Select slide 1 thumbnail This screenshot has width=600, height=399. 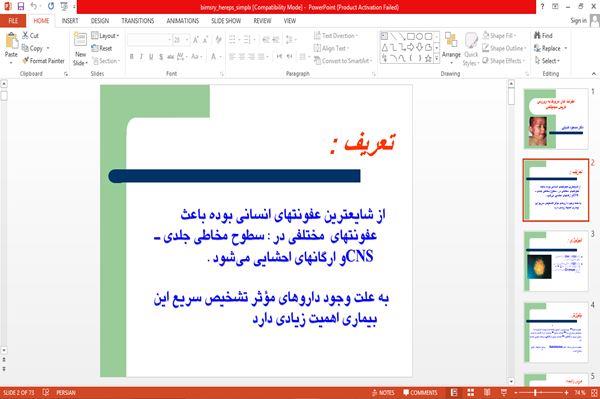pos(556,119)
